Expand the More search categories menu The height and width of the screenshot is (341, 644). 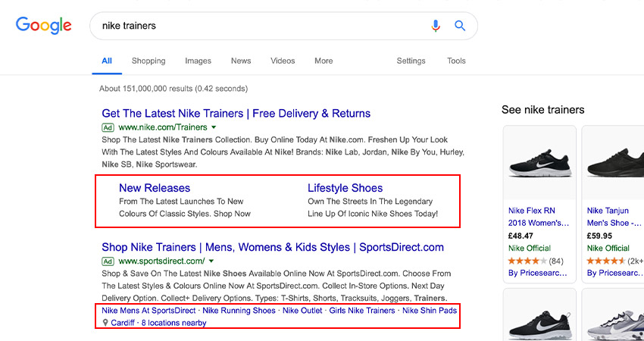(x=324, y=61)
